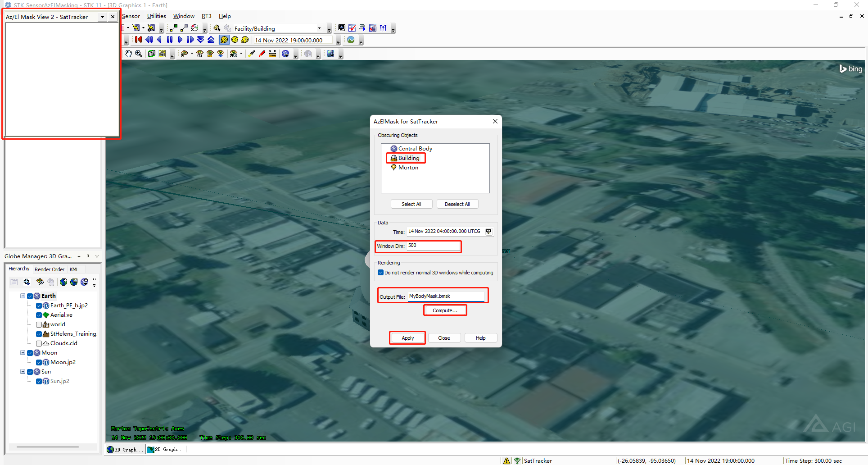Viewport: 868px width, 465px height.
Task: Toggle visibility of StHelens_Training layer
Action: click(x=39, y=334)
